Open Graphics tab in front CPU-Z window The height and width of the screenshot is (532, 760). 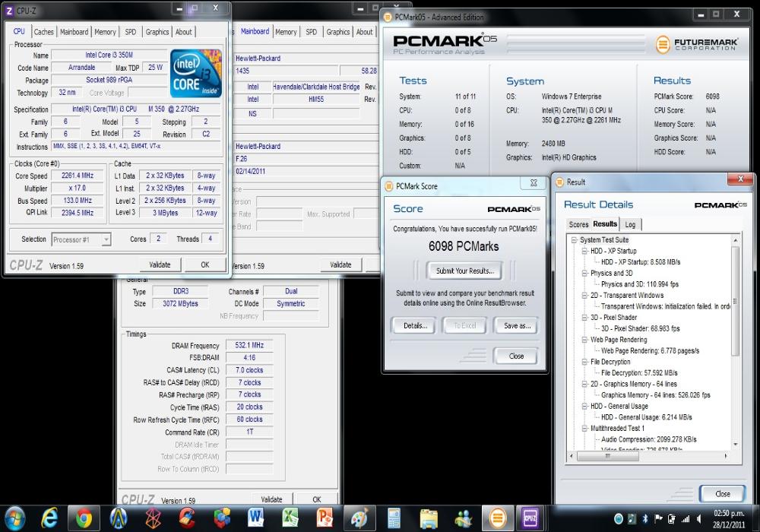[x=157, y=32]
